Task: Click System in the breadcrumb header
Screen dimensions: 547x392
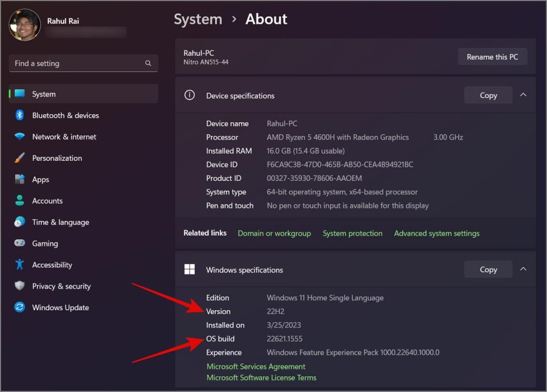Action: point(198,19)
